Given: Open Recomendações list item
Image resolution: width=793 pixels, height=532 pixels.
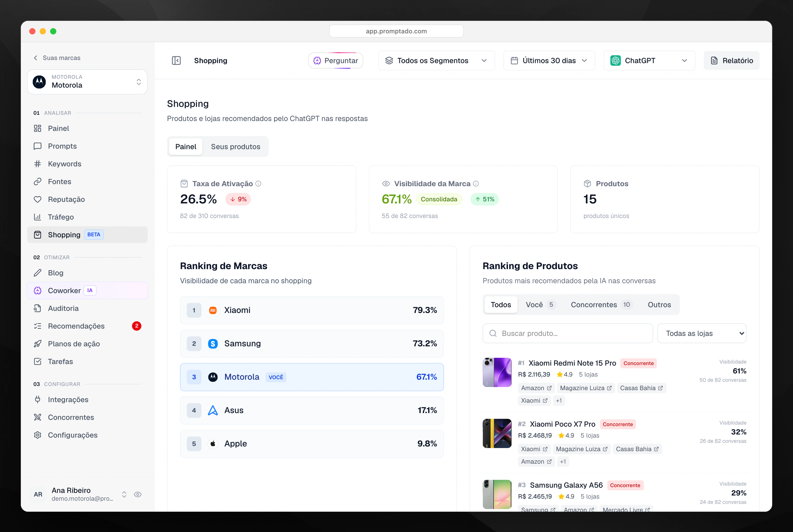Looking at the screenshot, I should pyautogui.click(x=87, y=326).
